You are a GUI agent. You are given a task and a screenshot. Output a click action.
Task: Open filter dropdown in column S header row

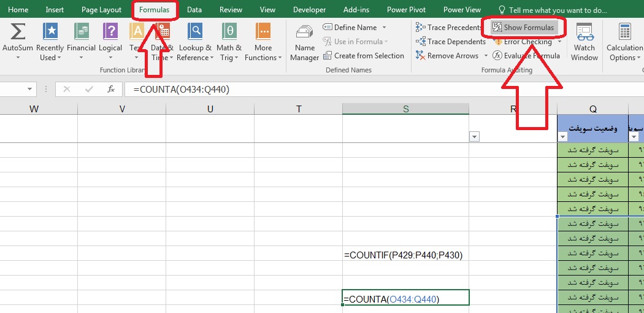pyautogui.click(x=473, y=137)
